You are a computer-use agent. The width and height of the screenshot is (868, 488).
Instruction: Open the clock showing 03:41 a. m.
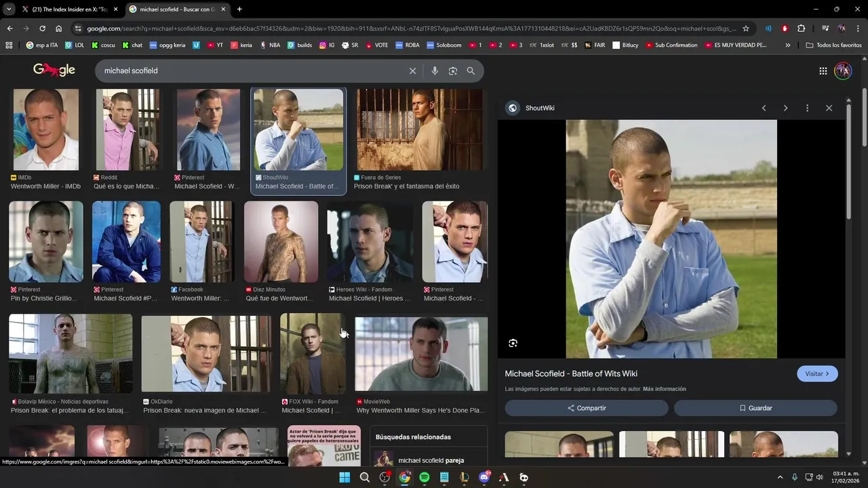click(x=846, y=477)
